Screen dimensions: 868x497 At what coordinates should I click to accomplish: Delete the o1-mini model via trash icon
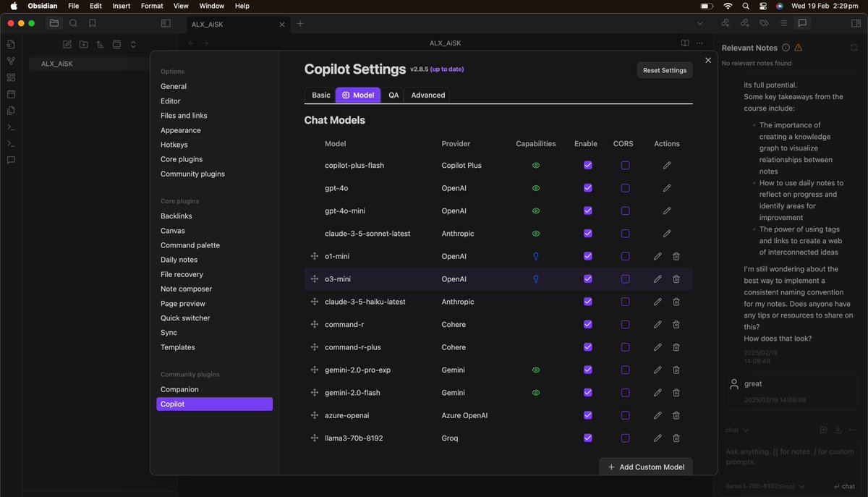(676, 256)
